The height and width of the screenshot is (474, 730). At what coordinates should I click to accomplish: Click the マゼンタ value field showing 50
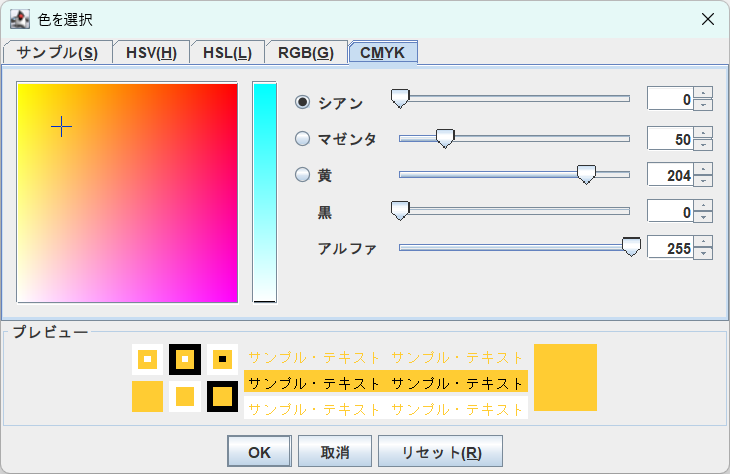tap(670, 139)
